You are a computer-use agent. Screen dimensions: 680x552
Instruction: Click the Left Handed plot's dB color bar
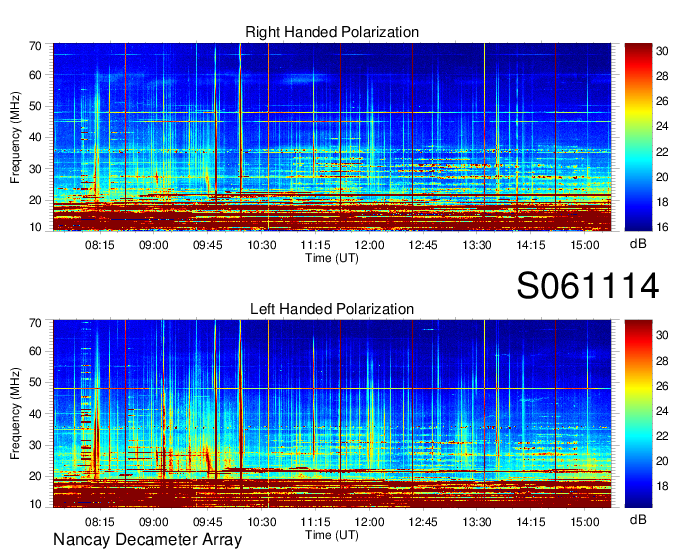[x=638, y=414]
